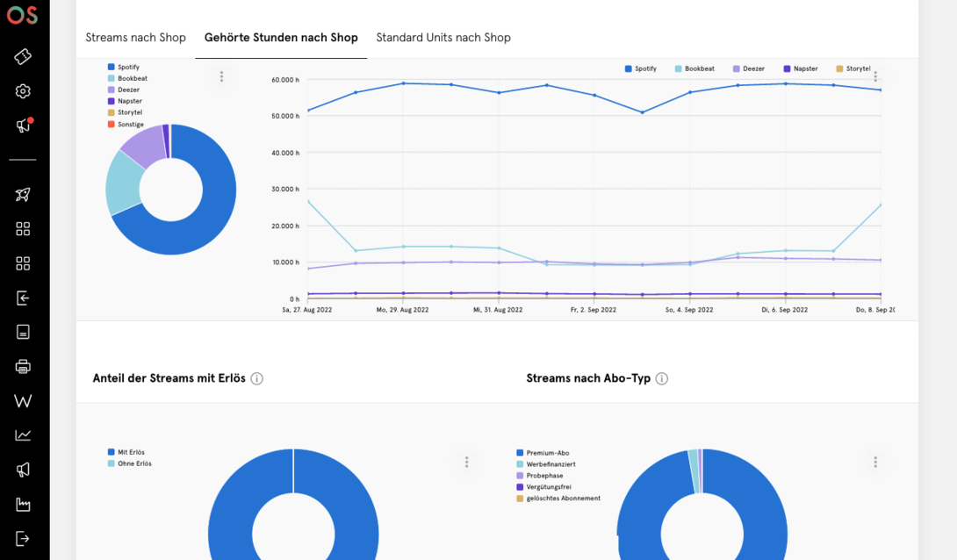Screen dimensions: 957x560
Task: Toggle Sonstige in the donut chart legend
Action: pyautogui.click(x=126, y=125)
